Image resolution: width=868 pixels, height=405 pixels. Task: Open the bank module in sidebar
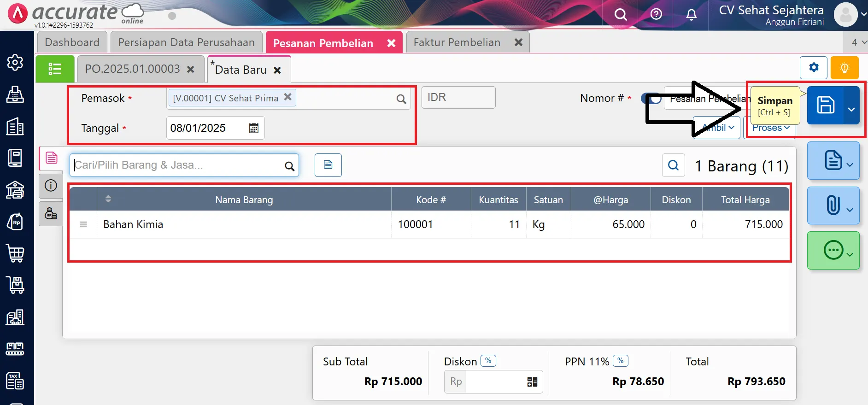[x=15, y=190]
